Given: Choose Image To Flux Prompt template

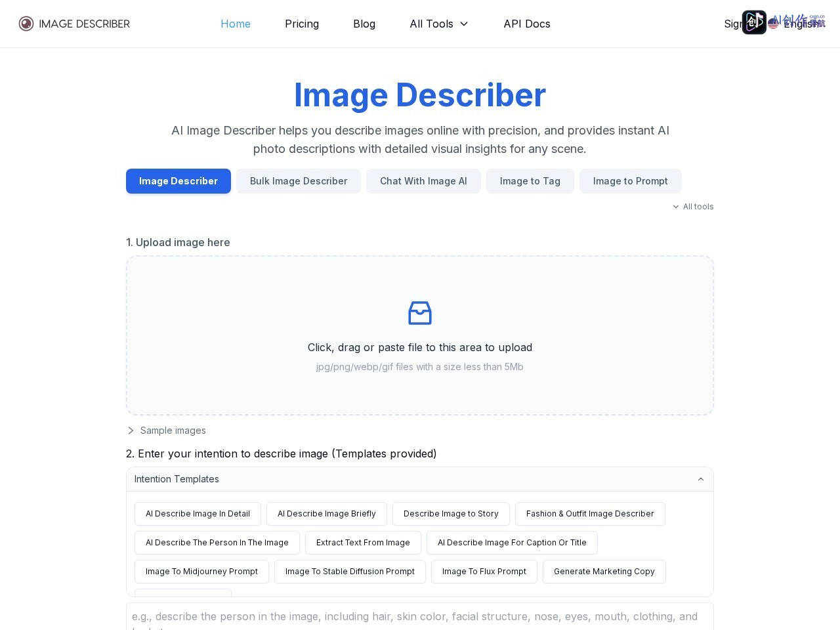Looking at the screenshot, I should coord(484,572).
